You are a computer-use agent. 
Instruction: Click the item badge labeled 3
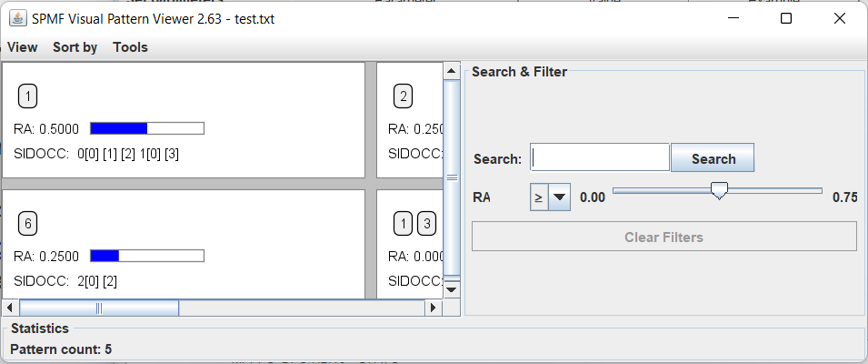pos(426,223)
